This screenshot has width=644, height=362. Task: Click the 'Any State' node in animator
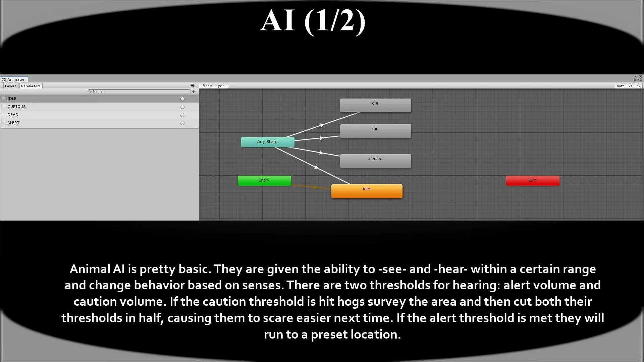[267, 141]
